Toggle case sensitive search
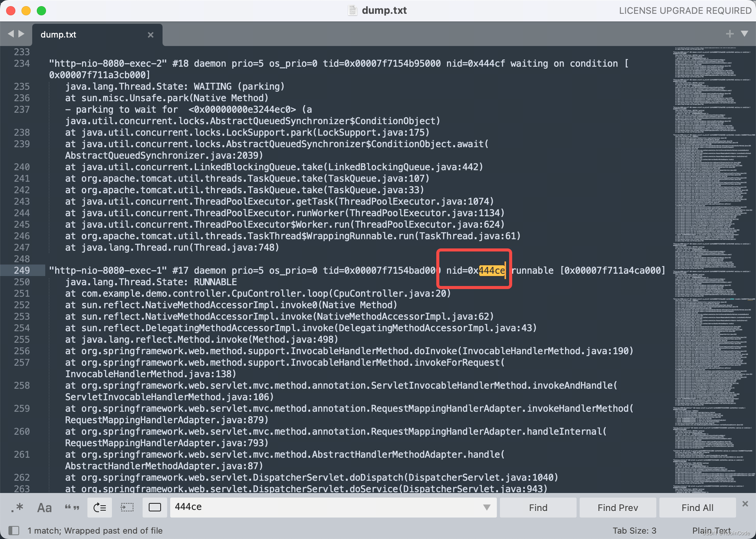This screenshot has width=756, height=539. (44, 508)
